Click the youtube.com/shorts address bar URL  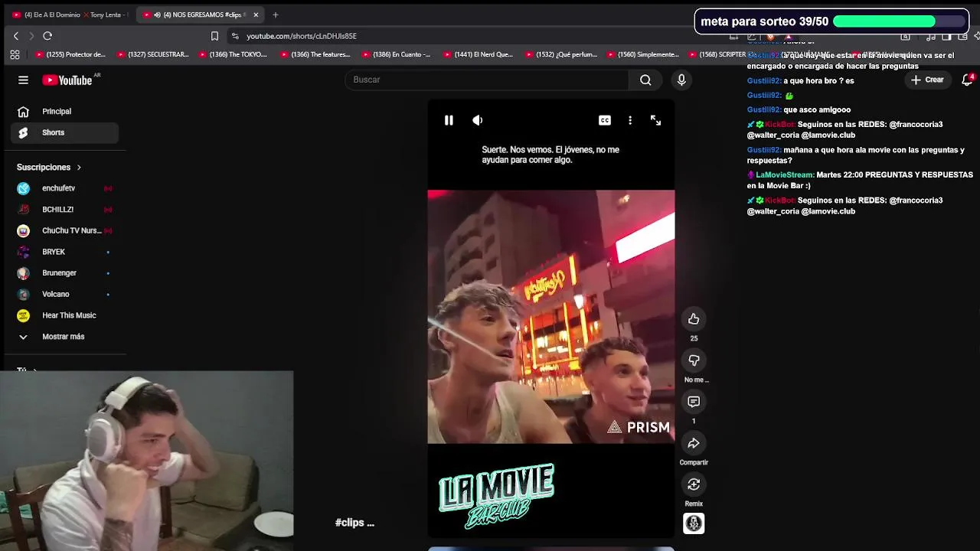point(302,36)
